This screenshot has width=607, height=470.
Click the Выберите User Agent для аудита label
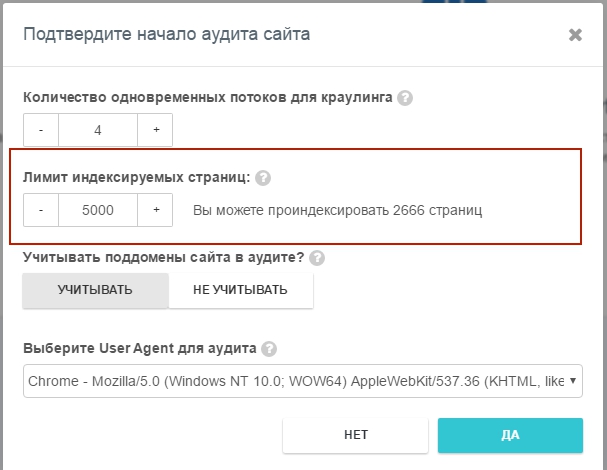(139, 349)
